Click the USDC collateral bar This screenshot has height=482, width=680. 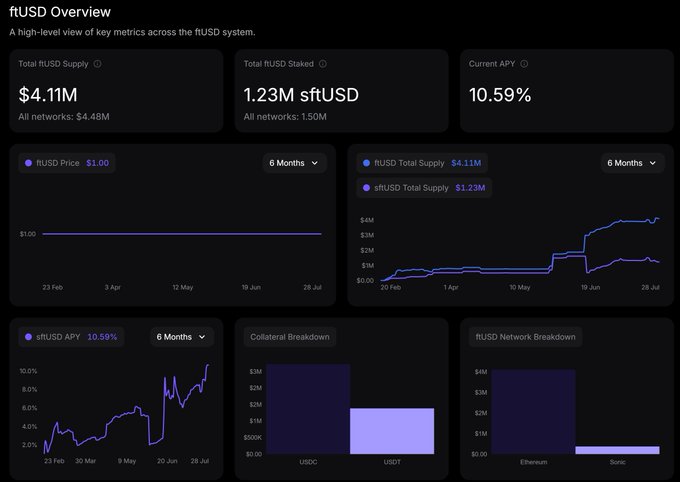(308, 409)
